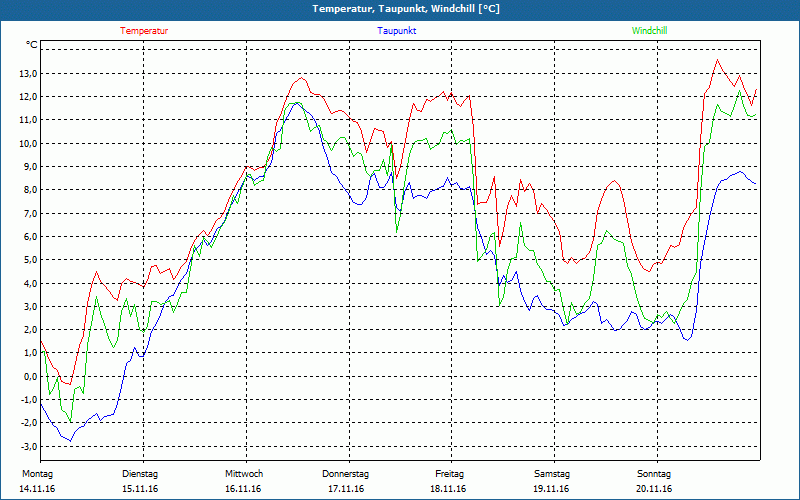
Task: Click the chart title Temperatur, Taupunkt, Windchill
Action: [406, 9]
